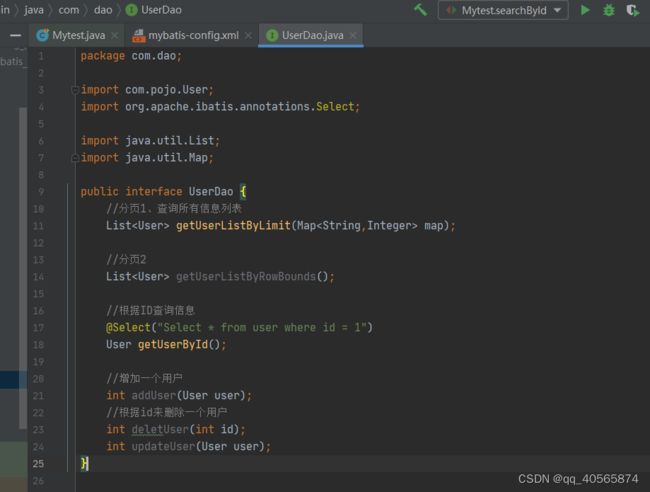This screenshot has width=650, height=492.
Task: Click 'Map<String,Integer> map' parameter on line 11
Action: click(370, 225)
